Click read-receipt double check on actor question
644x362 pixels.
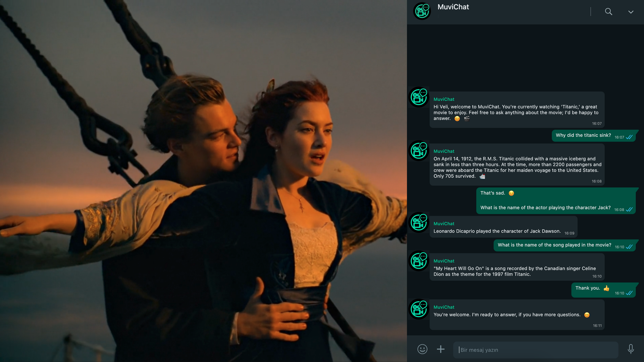629,209
